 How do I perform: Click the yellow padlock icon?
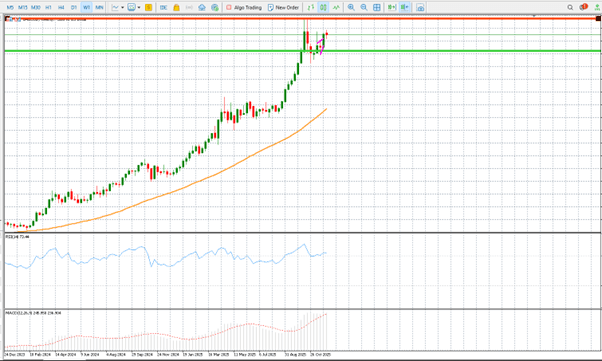pos(176,7)
